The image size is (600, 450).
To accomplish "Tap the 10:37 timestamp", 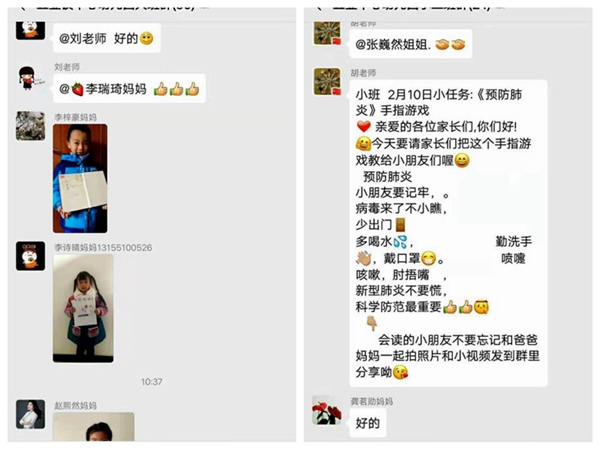I will (152, 382).
